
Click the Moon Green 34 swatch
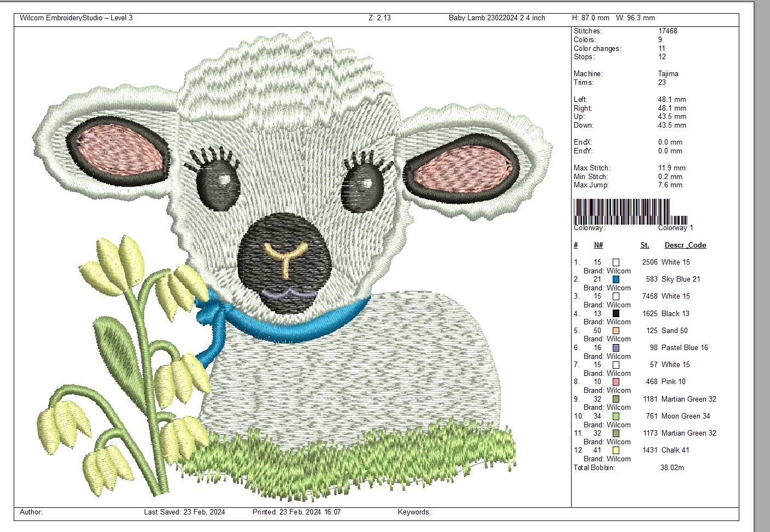[x=616, y=416]
